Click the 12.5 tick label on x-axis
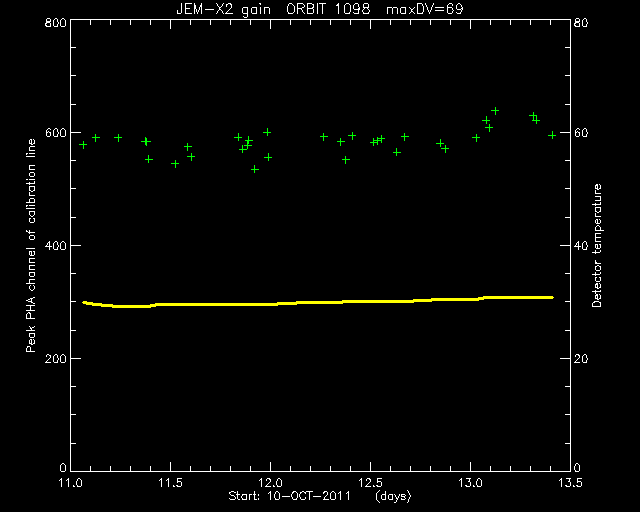The height and width of the screenshot is (512, 640). click(371, 483)
